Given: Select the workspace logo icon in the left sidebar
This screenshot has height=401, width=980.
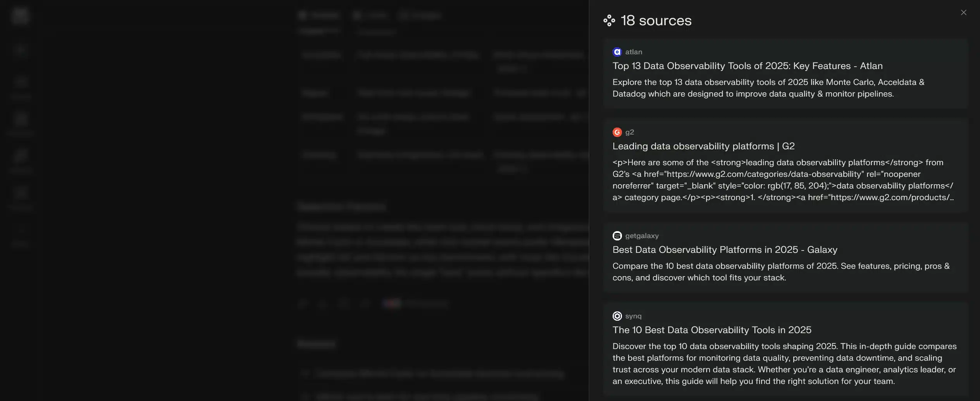Looking at the screenshot, I should [x=20, y=16].
